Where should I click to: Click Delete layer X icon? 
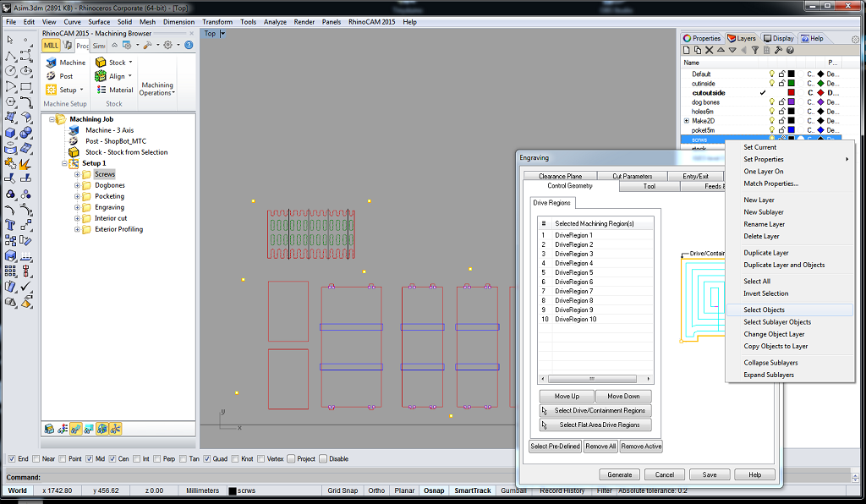click(710, 50)
